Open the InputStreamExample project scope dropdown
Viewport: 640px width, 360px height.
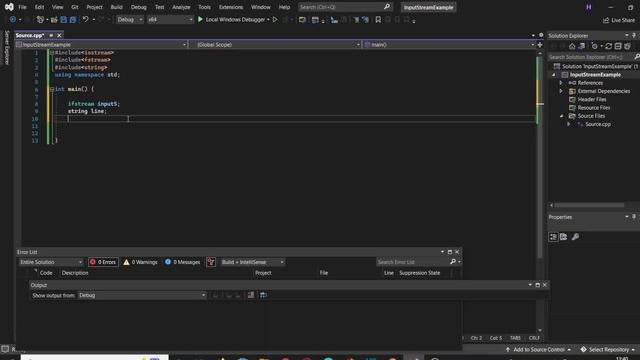[x=101, y=44]
